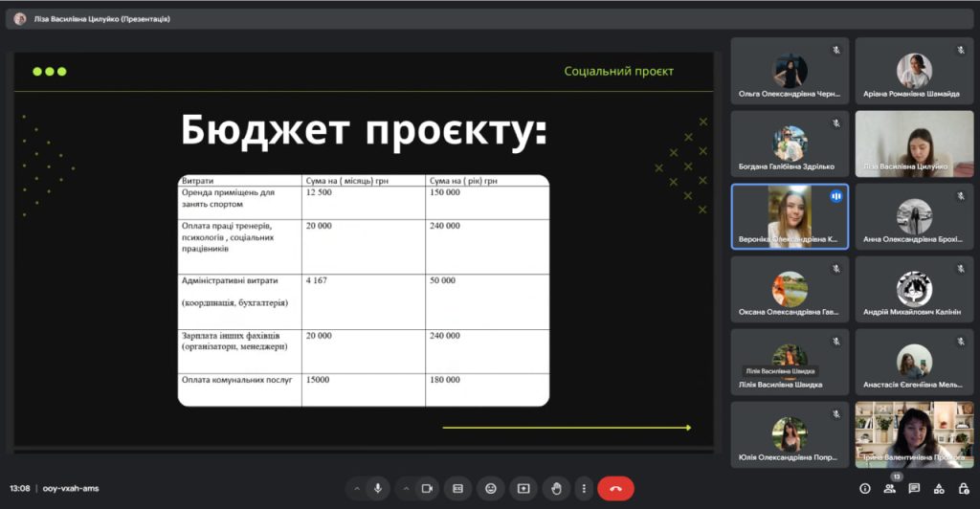Viewport: 980px width, 509px height.
Task: Select Ліза Василівна Цилуйко's video tile
Action: pos(914,144)
